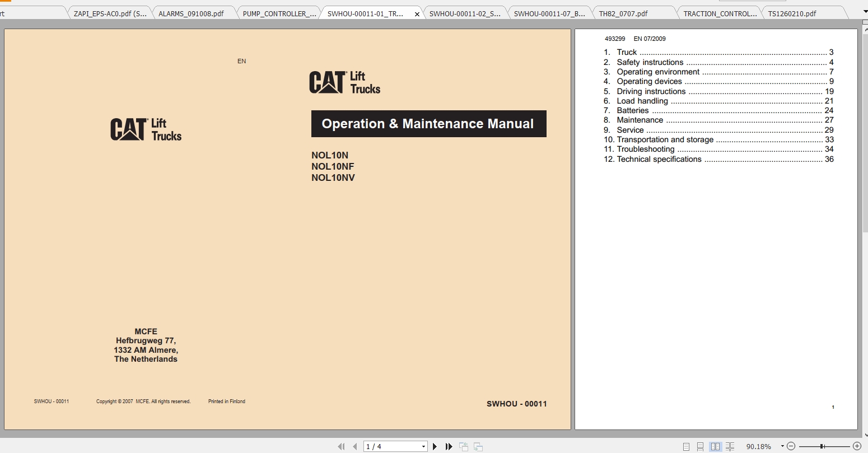Toggle the two-page facing view layout
868x453 pixels.
pyautogui.click(x=716, y=446)
